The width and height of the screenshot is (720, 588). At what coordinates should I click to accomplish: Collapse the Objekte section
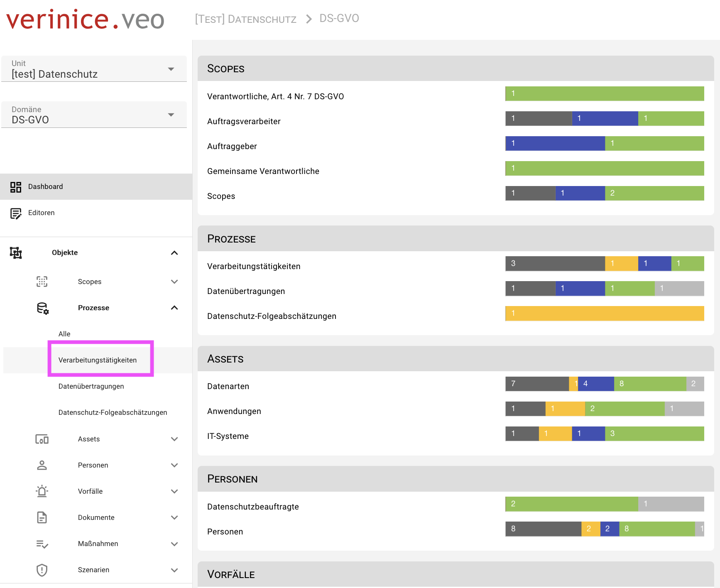click(x=174, y=252)
